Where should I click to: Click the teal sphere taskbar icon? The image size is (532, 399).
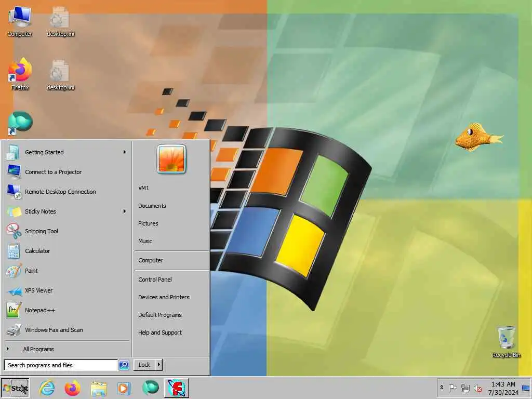tap(150, 388)
